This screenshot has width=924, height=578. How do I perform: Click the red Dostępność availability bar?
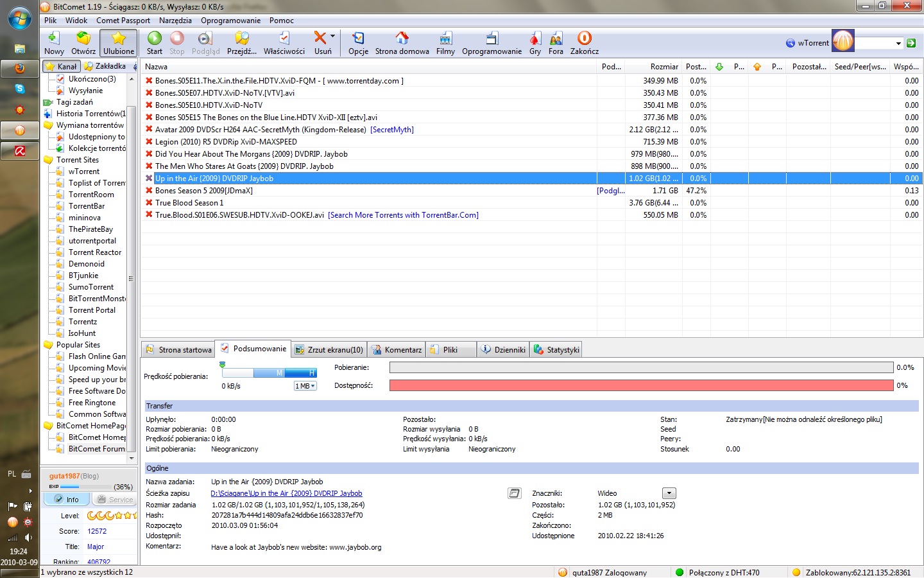click(641, 385)
